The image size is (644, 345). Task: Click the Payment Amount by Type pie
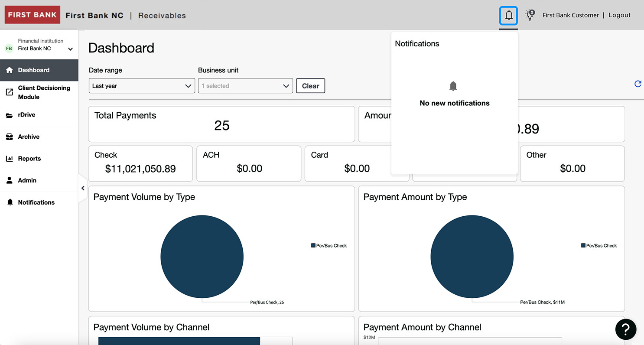coord(472,257)
